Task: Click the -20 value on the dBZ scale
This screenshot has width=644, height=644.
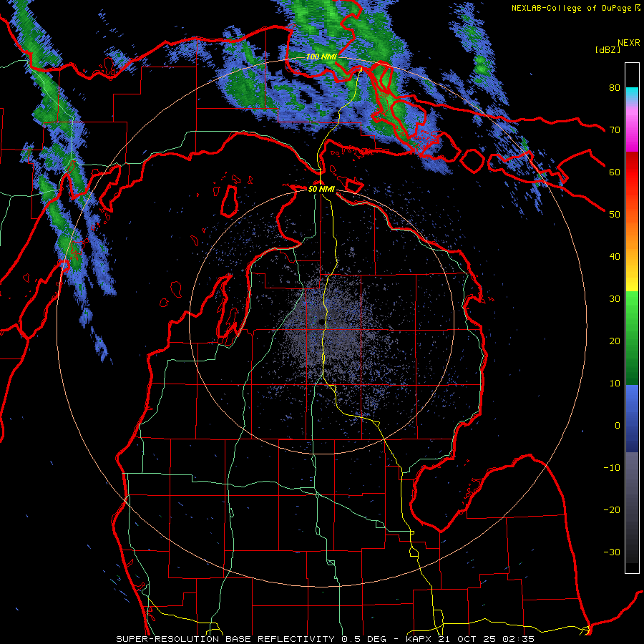Action: click(x=612, y=510)
